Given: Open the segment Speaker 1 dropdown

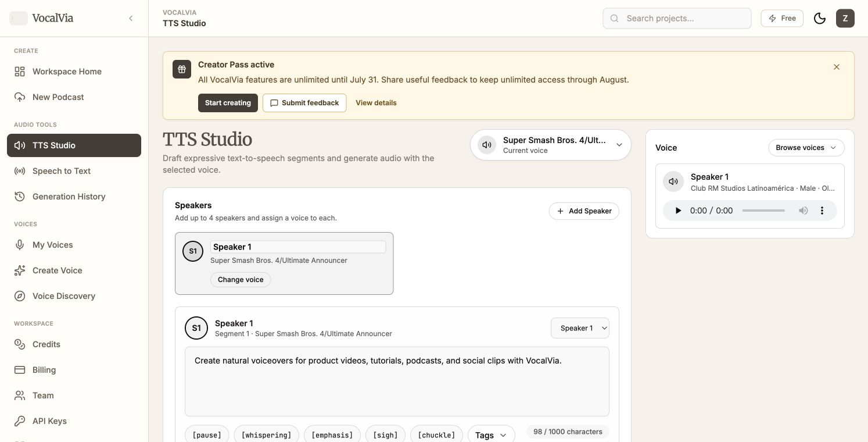Looking at the screenshot, I should [580, 328].
